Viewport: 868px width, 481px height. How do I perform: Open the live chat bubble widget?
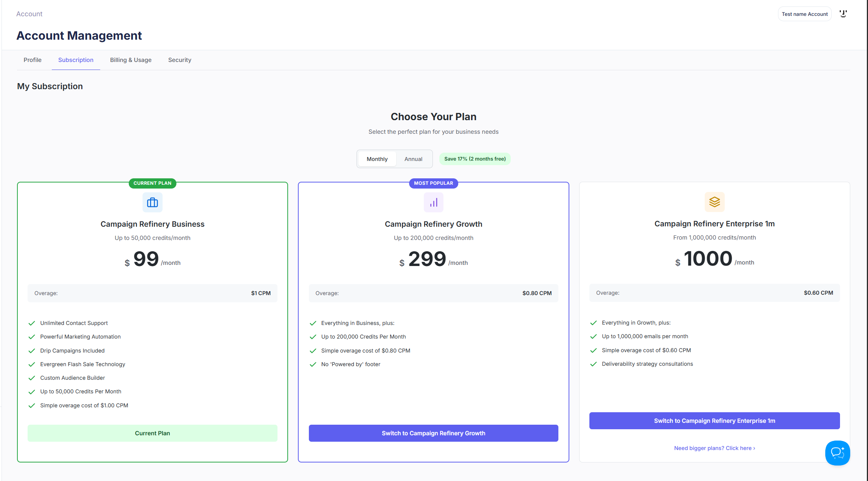click(x=837, y=453)
